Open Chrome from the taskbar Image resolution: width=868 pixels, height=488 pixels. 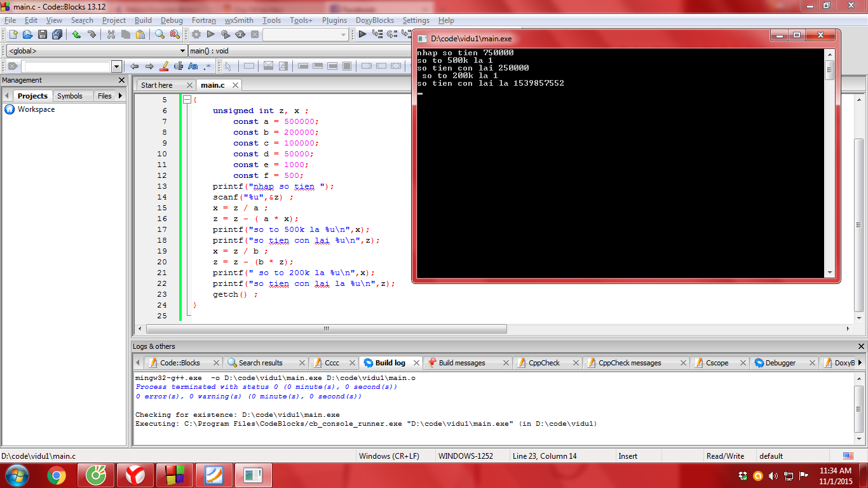pyautogui.click(x=57, y=475)
